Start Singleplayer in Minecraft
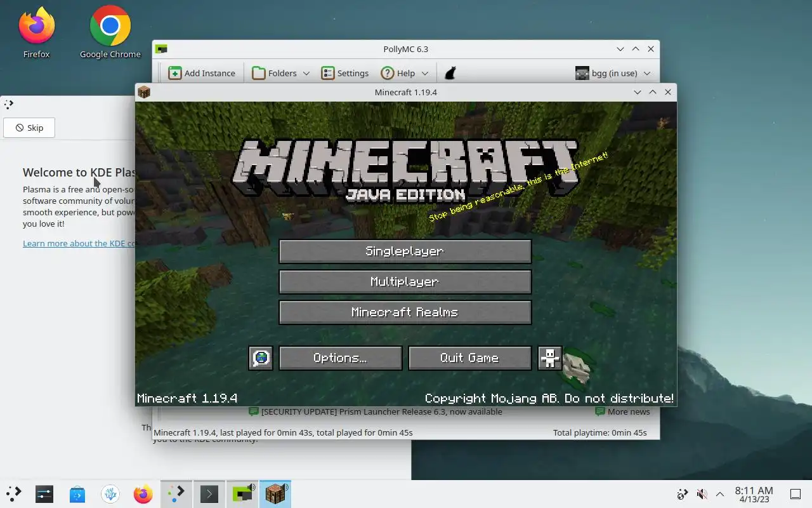This screenshot has width=812, height=508. pos(405,251)
